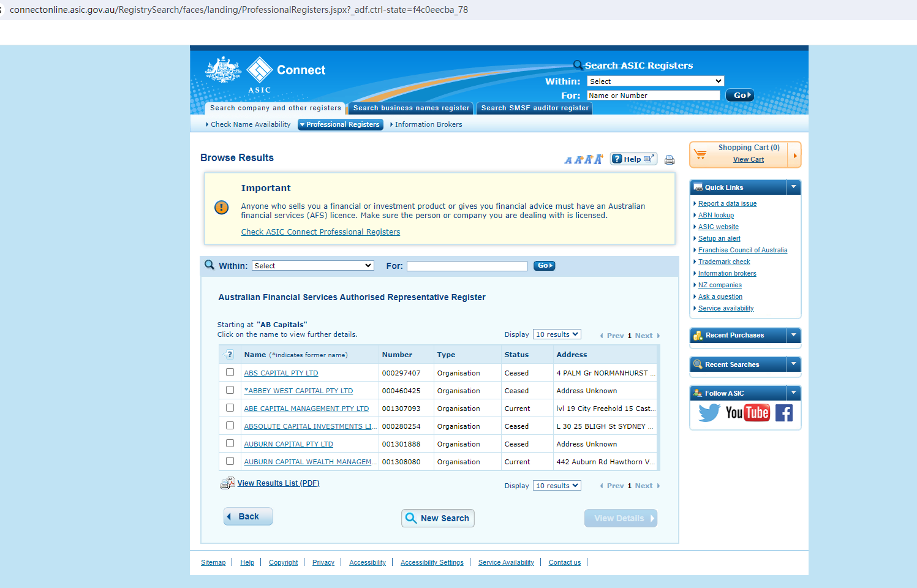Switch to Search business names register tab
The height and width of the screenshot is (588, 917).
point(411,108)
